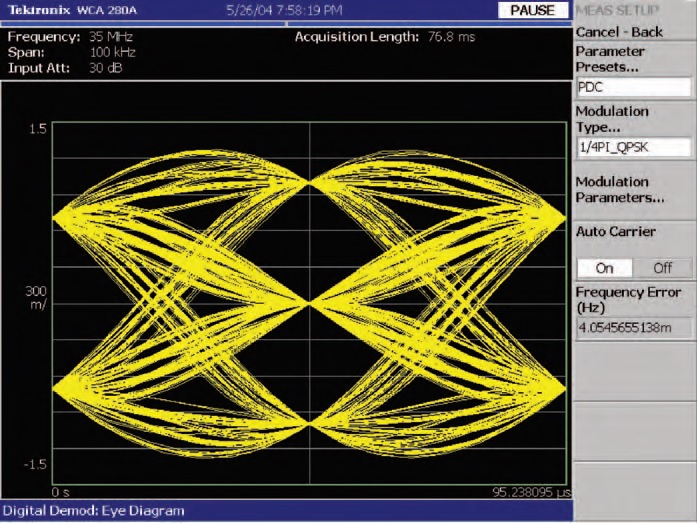Open the Modulation Type menu
Image resolution: width=697 pixels, height=523 pixels.
tap(611, 119)
